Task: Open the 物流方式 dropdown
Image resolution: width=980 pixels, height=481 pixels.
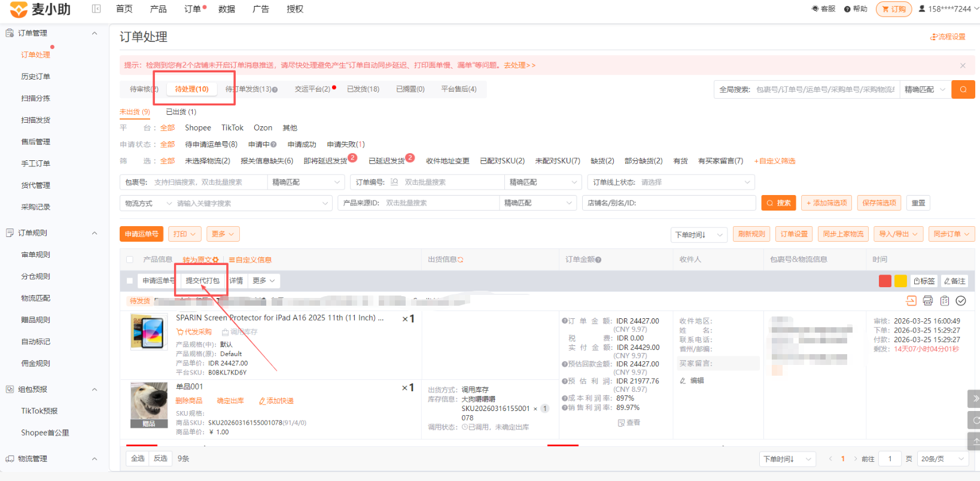Action: point(148,203)
